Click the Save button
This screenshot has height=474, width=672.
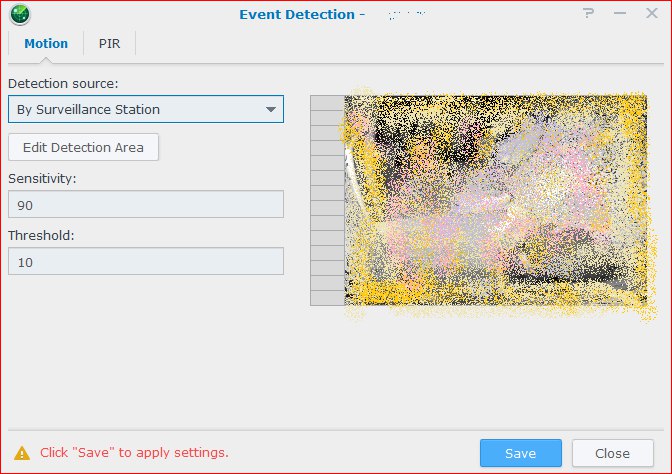click(521, 453)
